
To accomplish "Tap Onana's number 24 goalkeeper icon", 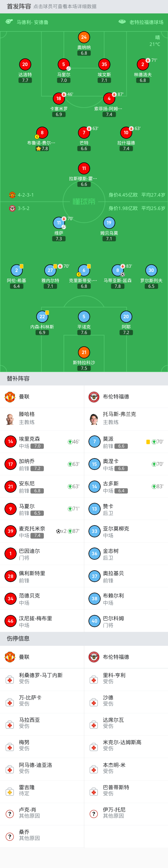I will 84,37.
